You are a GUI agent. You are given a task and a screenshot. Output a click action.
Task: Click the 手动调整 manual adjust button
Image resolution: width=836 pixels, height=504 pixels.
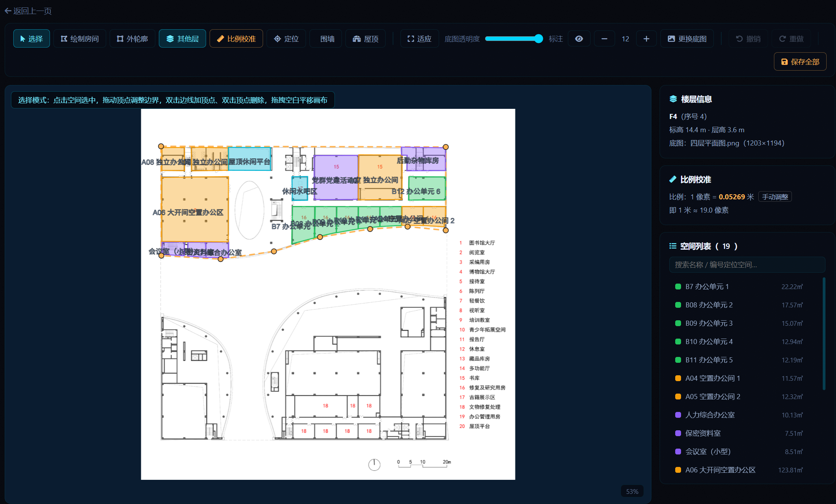[x=775, y=197]
